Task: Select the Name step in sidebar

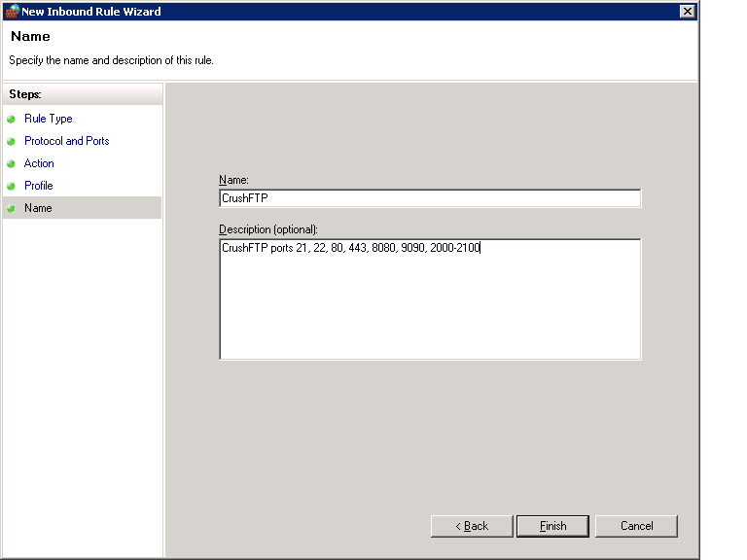Action: [x=82, y=208]
